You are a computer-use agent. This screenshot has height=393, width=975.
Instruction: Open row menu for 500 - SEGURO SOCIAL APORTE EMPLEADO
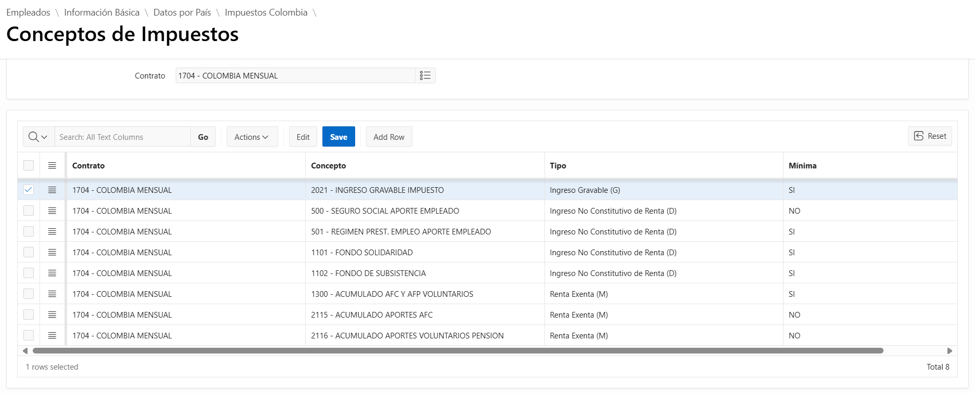point(52,211)
